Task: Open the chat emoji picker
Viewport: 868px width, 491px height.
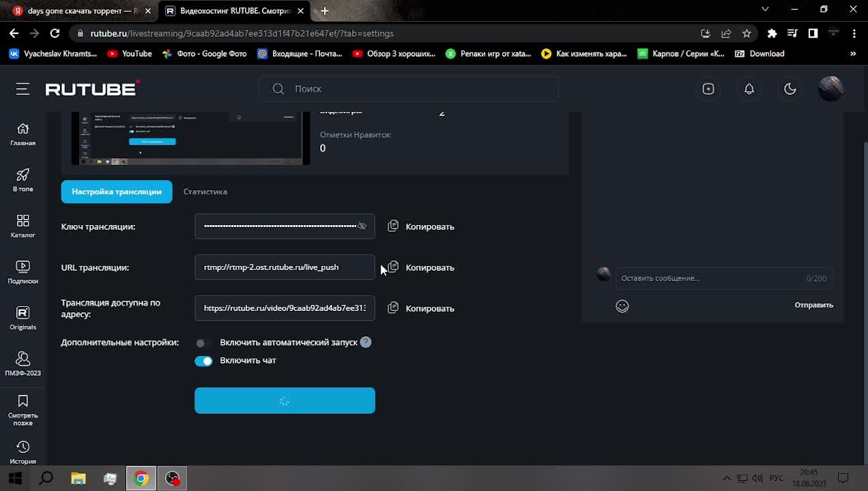Action: point(622,306)
